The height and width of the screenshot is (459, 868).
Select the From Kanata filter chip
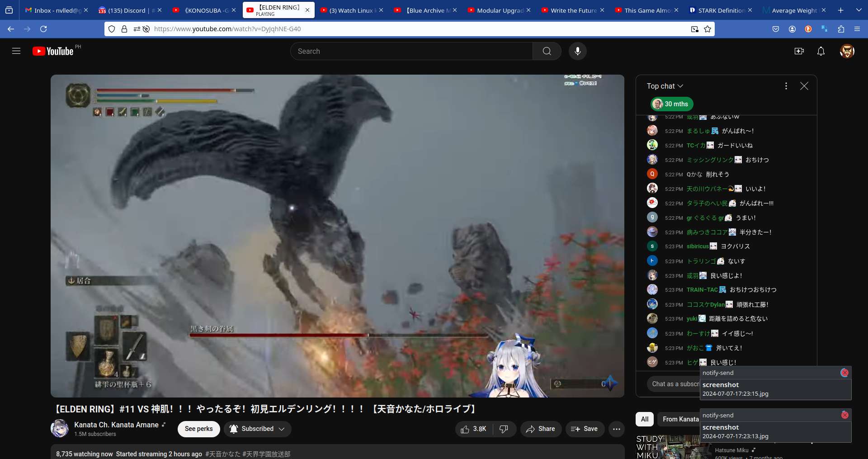(680, 419)
